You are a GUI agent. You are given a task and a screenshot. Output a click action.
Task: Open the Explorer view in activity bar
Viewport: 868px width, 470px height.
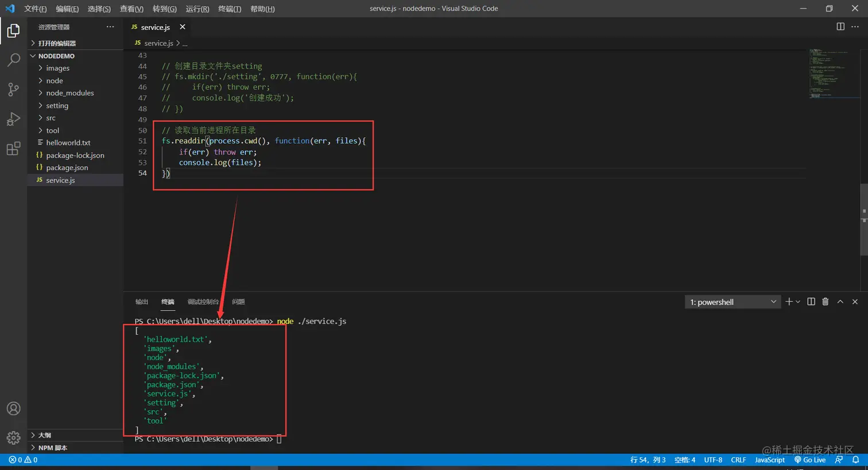tap(13, 30)
